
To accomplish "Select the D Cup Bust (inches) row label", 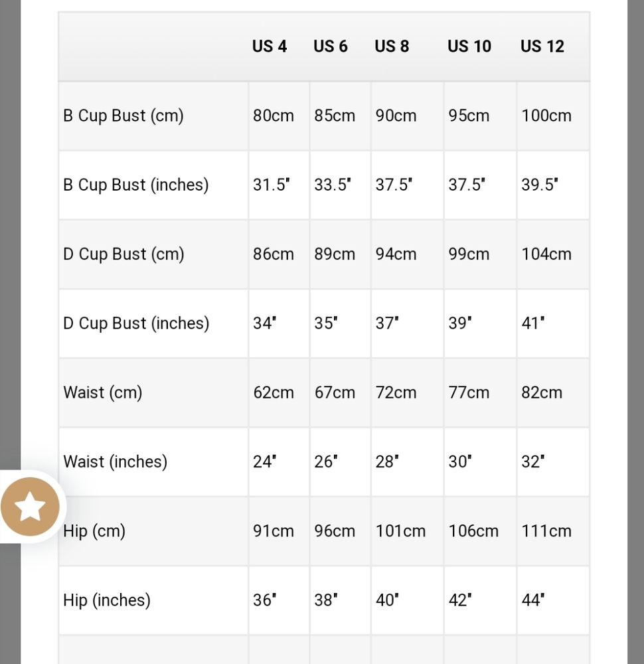I will pos(136,323).
